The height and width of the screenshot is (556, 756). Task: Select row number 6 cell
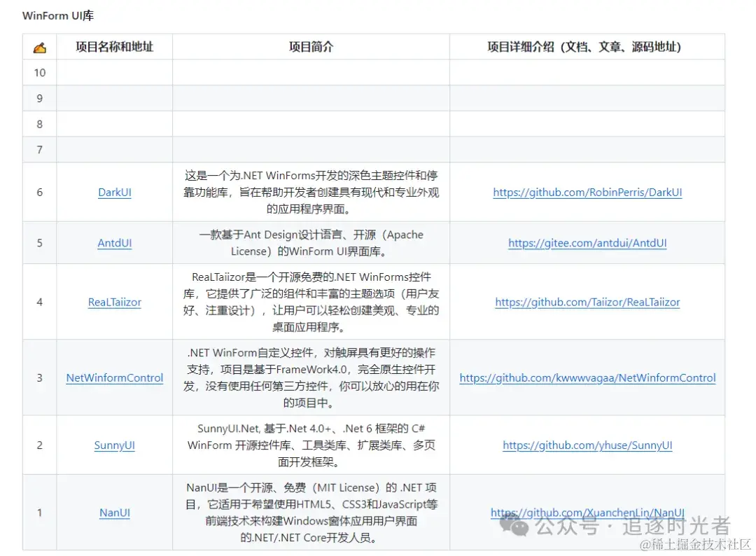pyautogui.click(x=39, y=193)
